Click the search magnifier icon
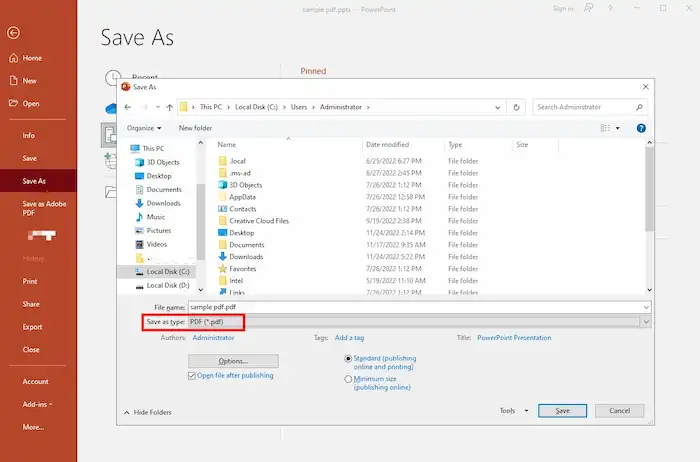 (x=639, y=107)
